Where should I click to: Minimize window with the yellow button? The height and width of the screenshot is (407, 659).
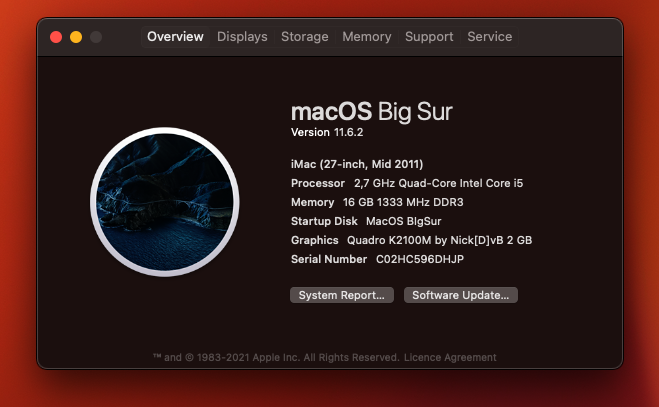[x=76, y=37]
